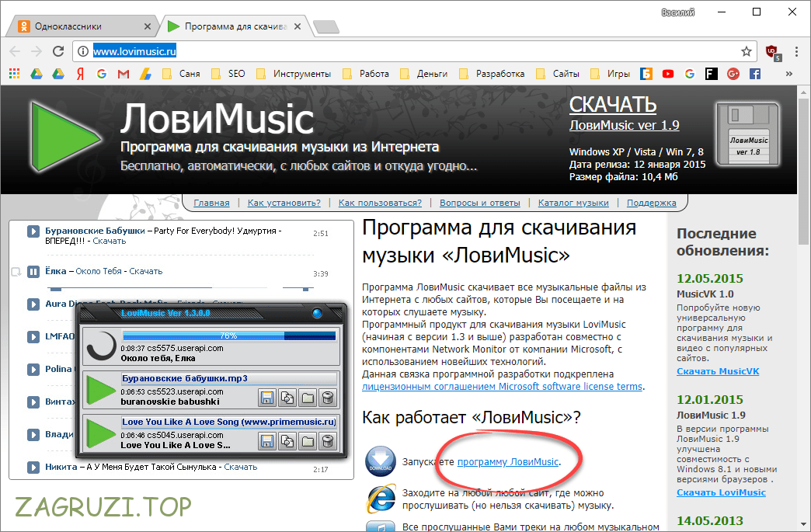
Task: Copy the Бурановские бабушки.mp3 track
Action: 287,398
